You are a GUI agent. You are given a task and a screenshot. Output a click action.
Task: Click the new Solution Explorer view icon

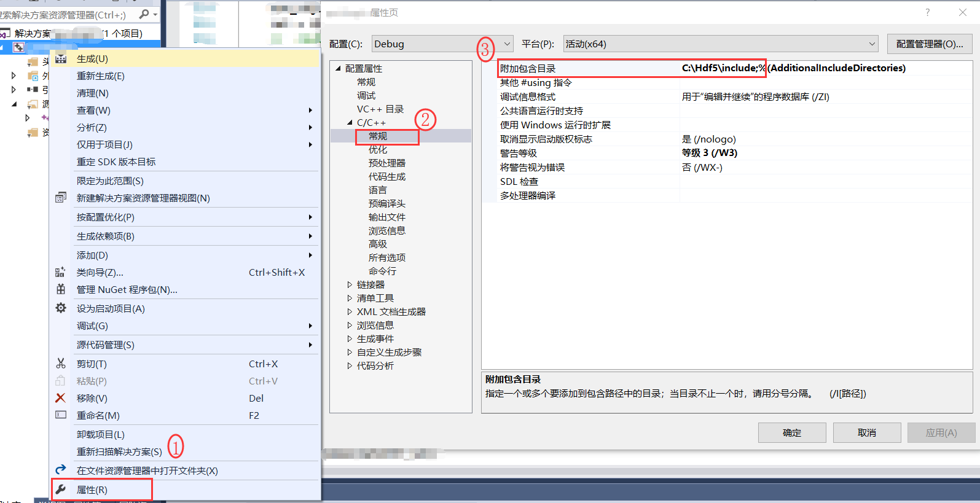[61, 198]
